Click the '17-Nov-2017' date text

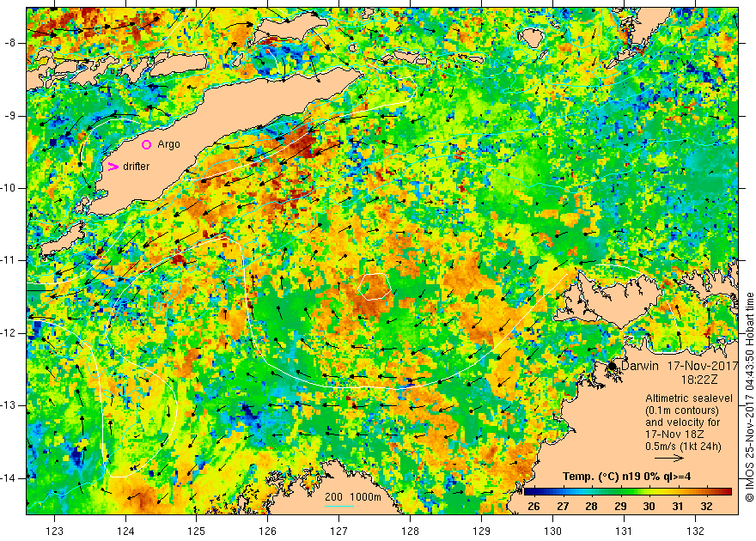pyautogui.click(x=703, y=366)
